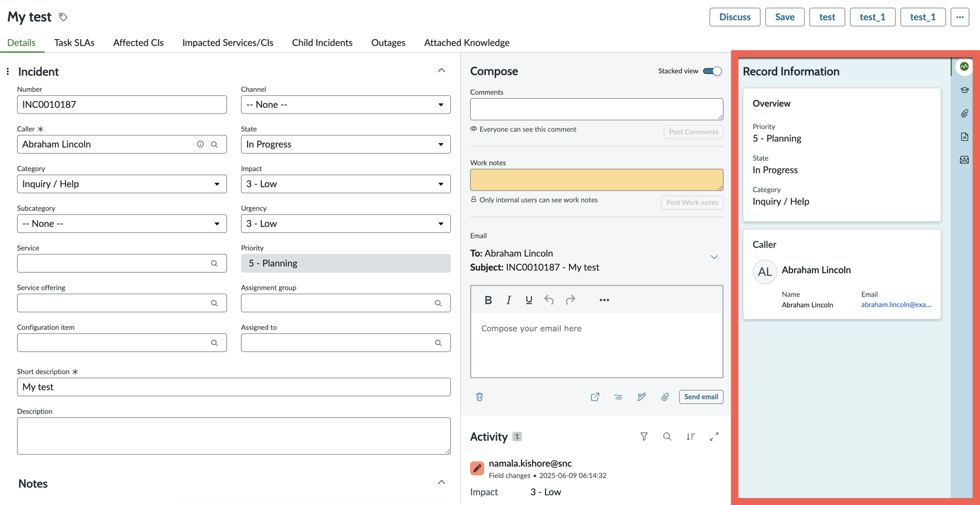Click the Save button
This screenshot has height=505, width=980.
coord(785,17)
